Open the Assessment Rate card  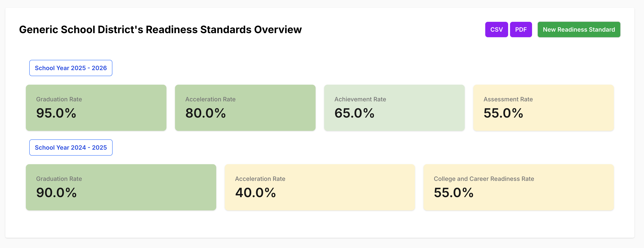[544, 108]
